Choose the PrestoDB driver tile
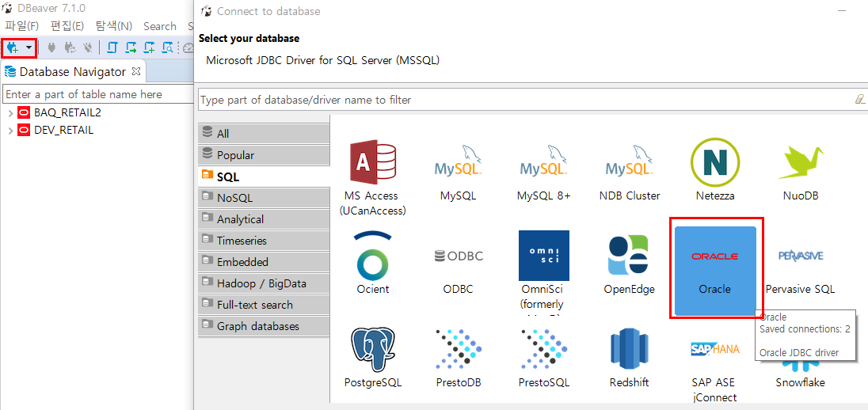Screen dimensions: 868x410 459,359
